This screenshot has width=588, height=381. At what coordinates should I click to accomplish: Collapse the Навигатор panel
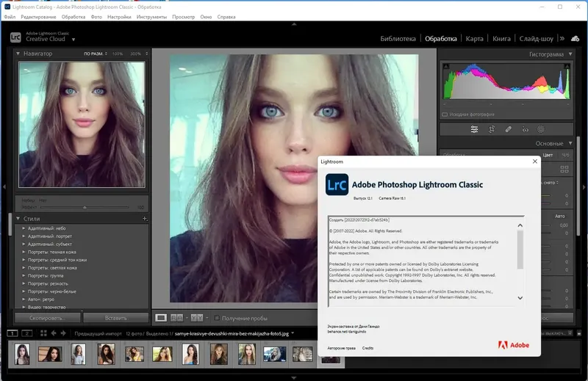tap(19, 54)
